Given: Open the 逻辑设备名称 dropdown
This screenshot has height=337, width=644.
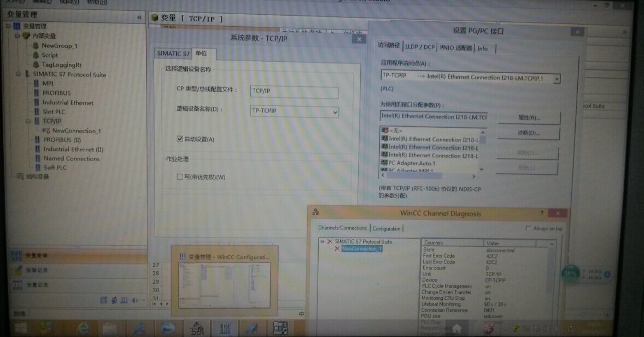Looking at the screenshot, I should tap(335, 112).
